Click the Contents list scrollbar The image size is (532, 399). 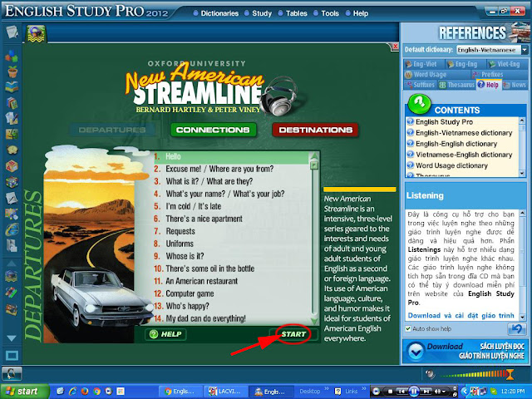(x=522, y=147)
